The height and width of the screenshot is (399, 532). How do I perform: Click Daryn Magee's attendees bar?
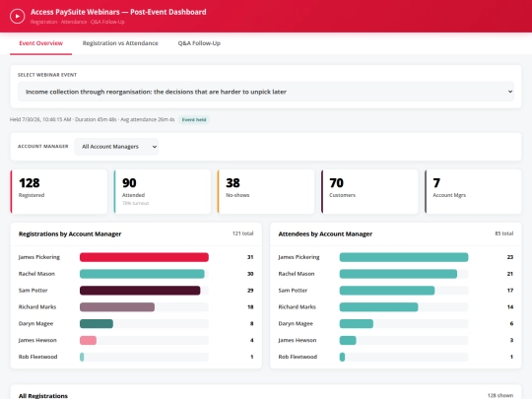pyautogui.click(x=357, y=324)
